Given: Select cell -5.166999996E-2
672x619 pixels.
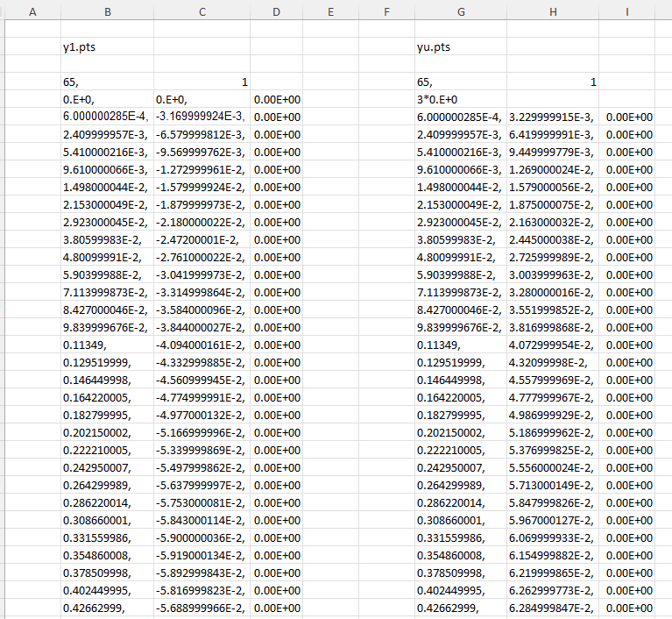Looking at the screenshot, I should pos(202,432).
